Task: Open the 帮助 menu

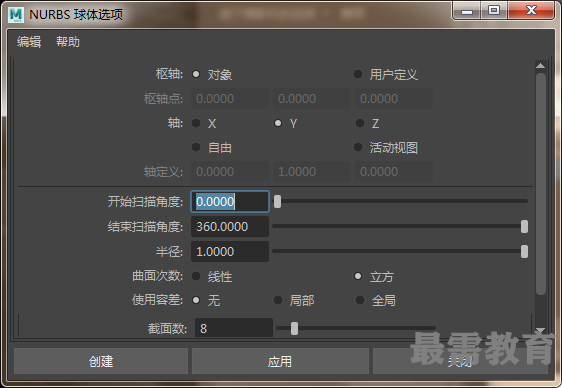Action: click(68, 42)
